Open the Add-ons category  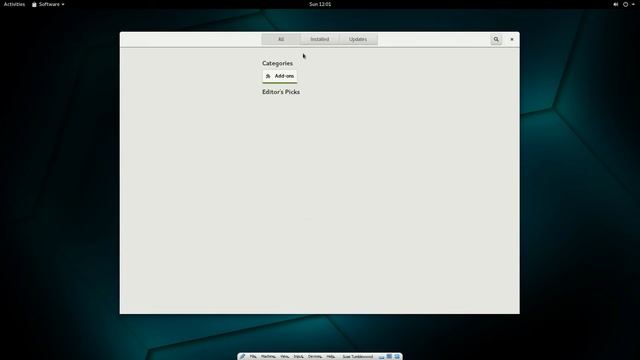point(280,76)
